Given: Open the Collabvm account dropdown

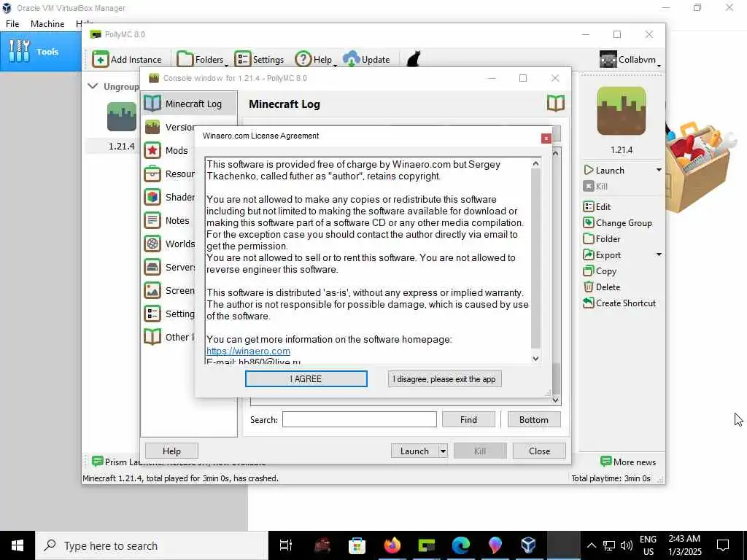Looking at the screenshot, I should click(x=630, y=60).
